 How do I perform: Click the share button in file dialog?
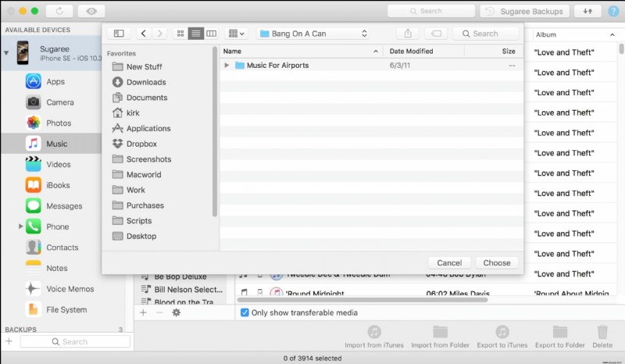(x=407, y=34)
